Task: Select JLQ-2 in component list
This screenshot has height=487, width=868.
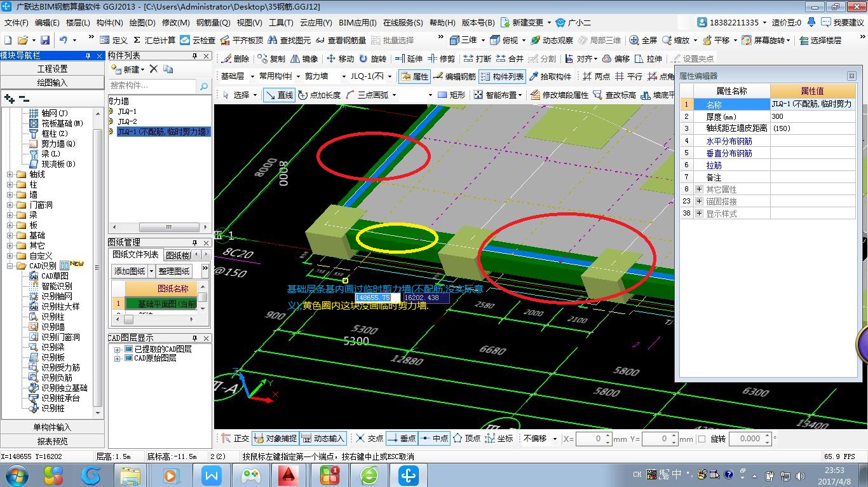Action: (x=126, y=121)
